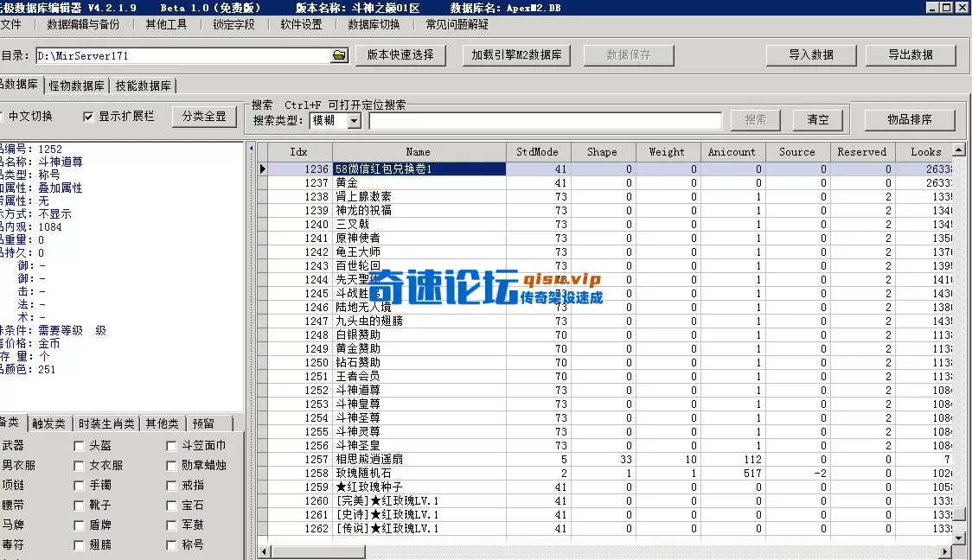Switch to the 触发类 tab
The width and height of the screenshot is (972, 560).
click(48, 423)
